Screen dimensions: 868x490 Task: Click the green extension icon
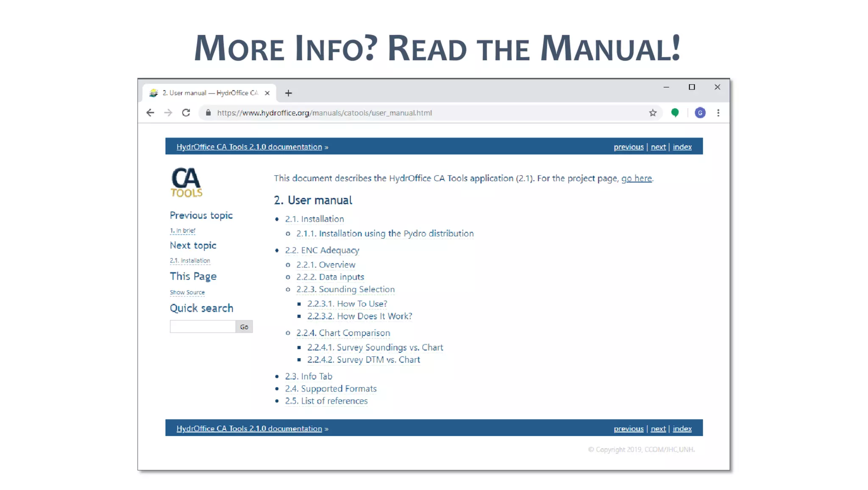pyautogui.click(x=675, y=113)
